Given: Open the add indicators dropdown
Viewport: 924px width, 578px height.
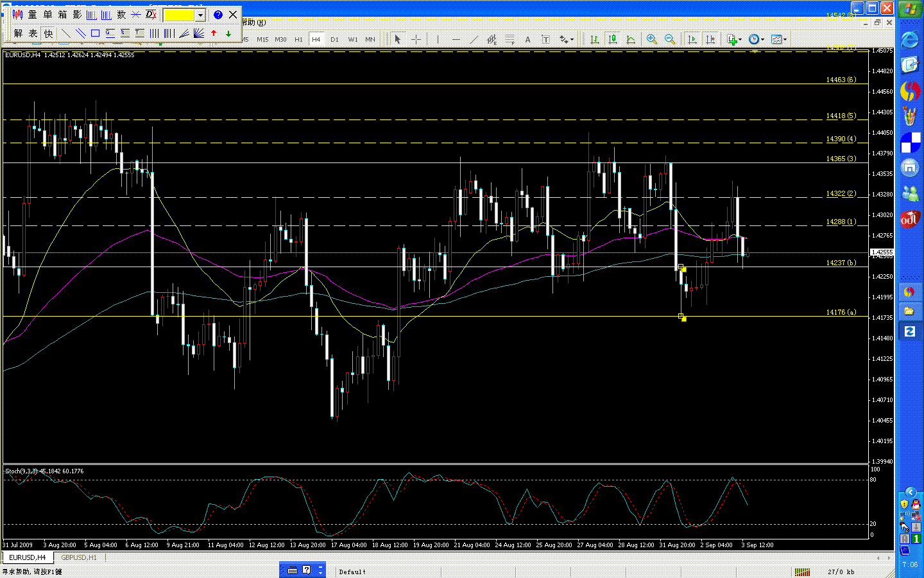Looking at the screenshot, I should coord(734,40).
